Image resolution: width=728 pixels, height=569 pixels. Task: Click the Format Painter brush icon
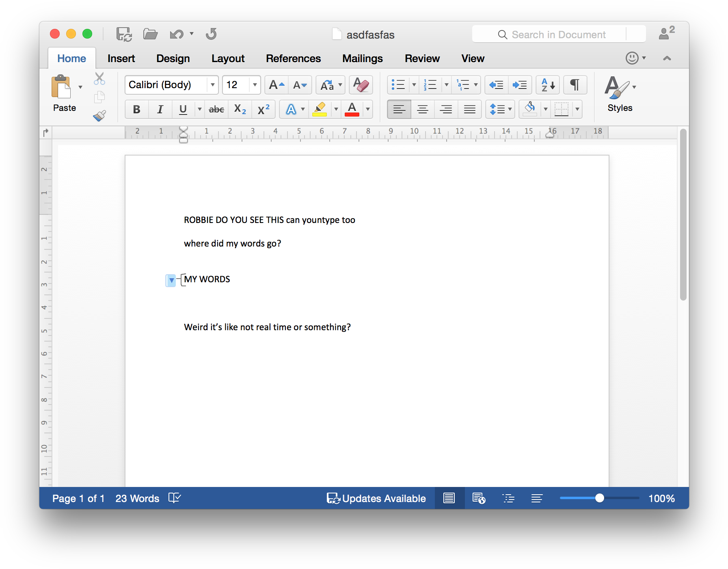tap(99, 116)
